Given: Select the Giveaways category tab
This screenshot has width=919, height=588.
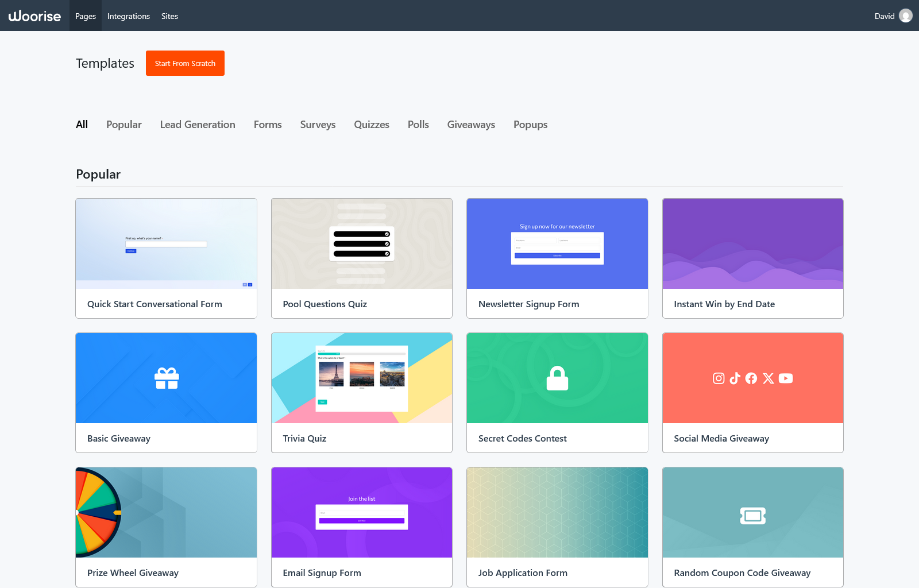Looking at the screenshot, I should (471, 125).
